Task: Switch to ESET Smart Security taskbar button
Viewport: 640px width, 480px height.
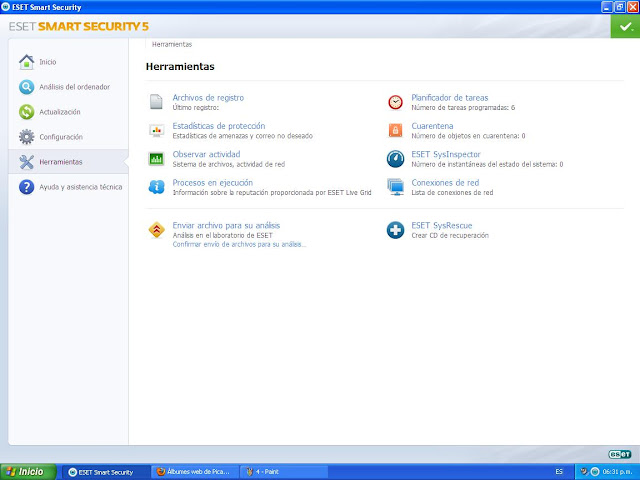Action: coord(106,472)
